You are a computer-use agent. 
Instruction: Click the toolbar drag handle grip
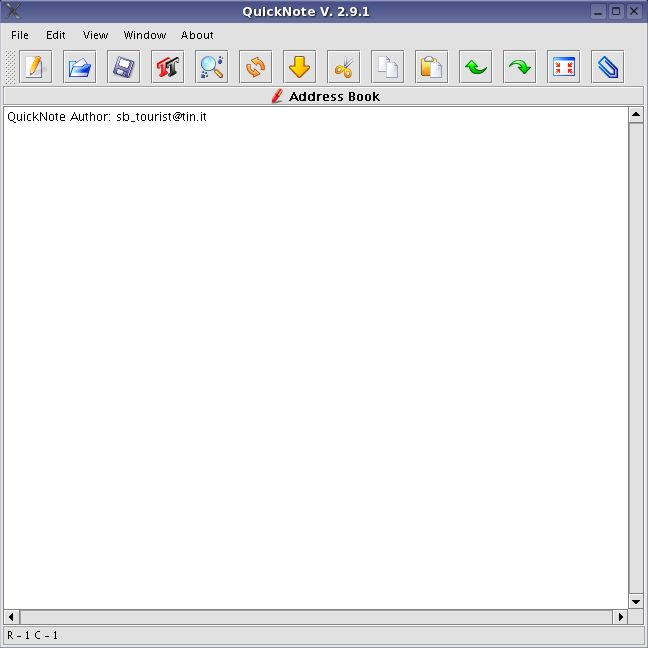coord(11,67)
